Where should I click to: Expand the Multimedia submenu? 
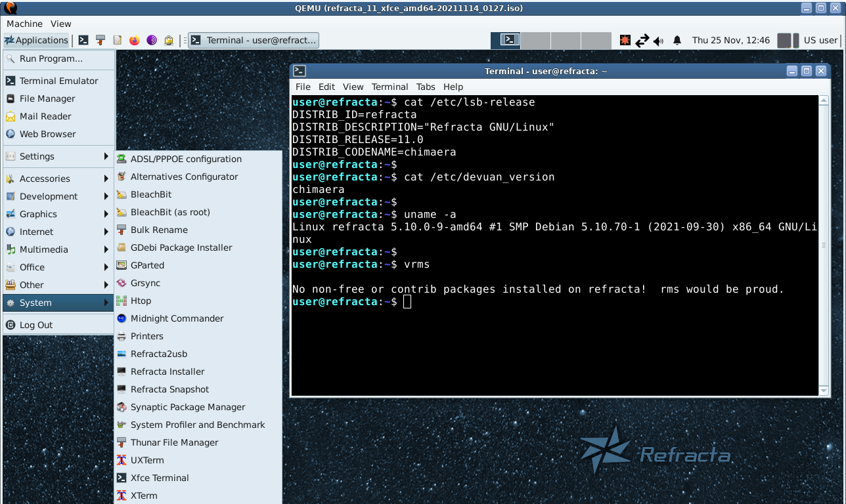click(58, 249)
